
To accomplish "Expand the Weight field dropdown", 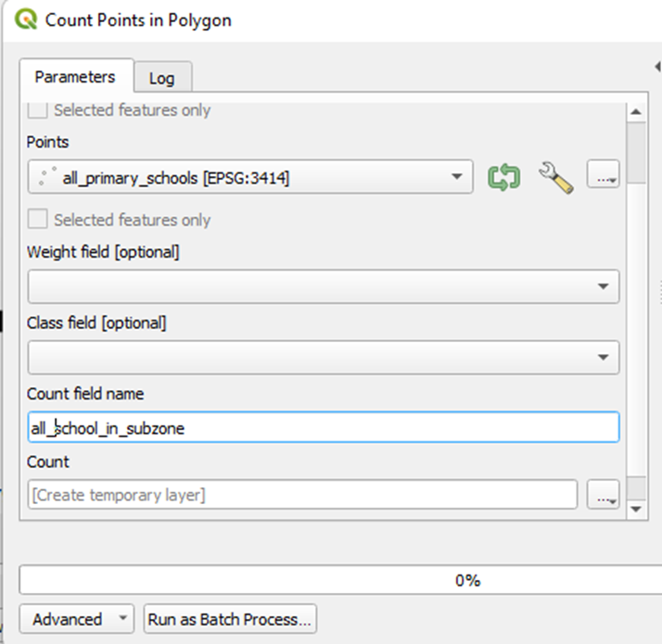I will [324, 287].
